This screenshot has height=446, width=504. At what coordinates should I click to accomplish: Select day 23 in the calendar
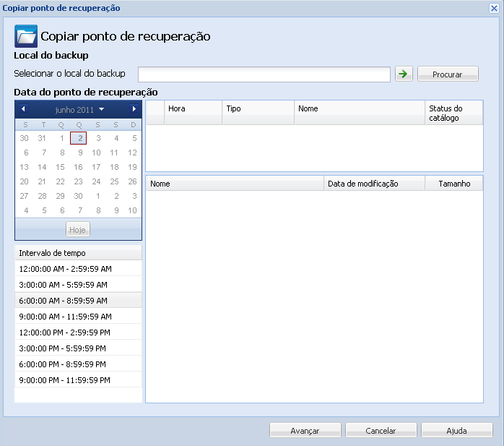click(x=79, y=181)
